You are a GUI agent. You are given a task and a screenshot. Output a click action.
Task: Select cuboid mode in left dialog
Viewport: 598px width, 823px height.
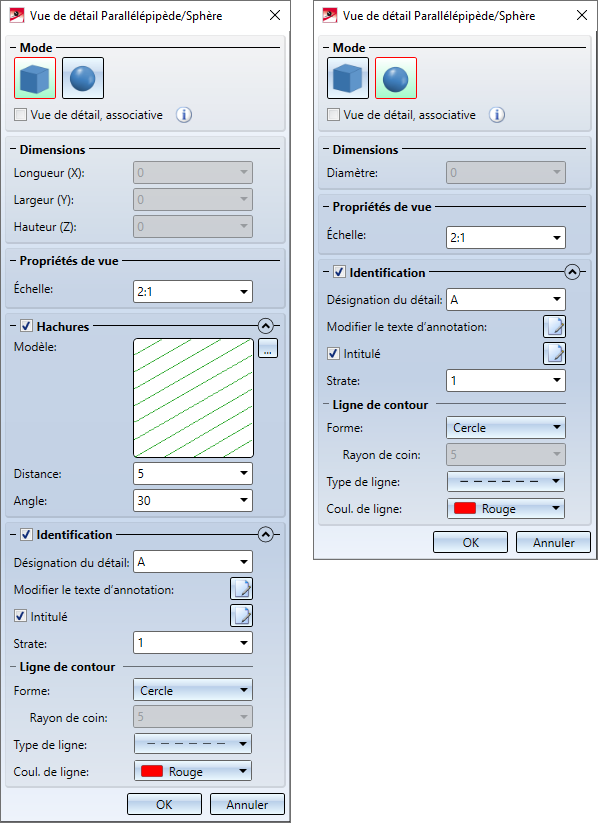pyautogui.click(x=35, y=78)
